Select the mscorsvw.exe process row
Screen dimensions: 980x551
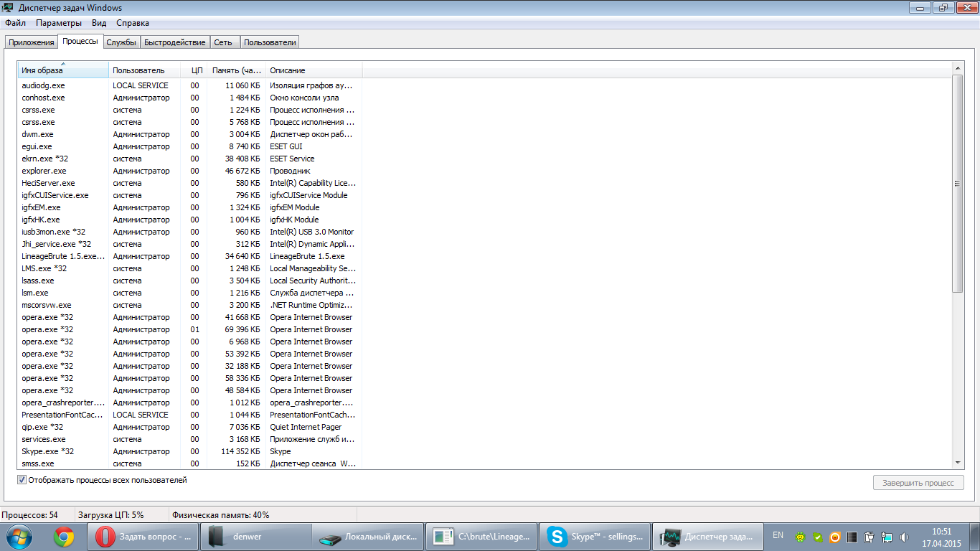coord(190,305)
